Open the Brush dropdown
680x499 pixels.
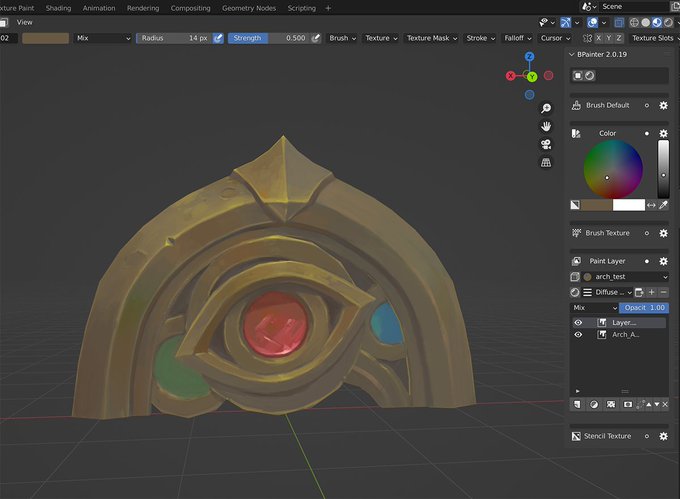pyautogui.click(x=342, y=38)
